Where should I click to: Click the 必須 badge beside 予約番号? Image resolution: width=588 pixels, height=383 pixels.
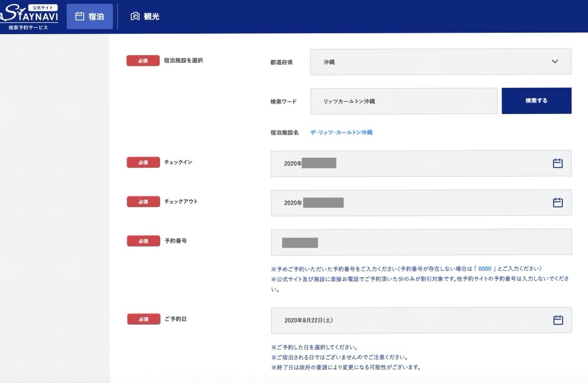tap(143, 241)
